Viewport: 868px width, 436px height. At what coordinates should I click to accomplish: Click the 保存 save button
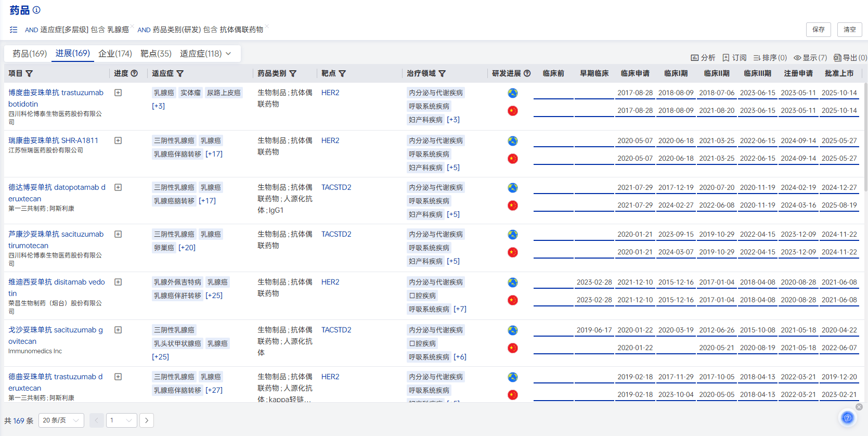click(x=818, y=30)
